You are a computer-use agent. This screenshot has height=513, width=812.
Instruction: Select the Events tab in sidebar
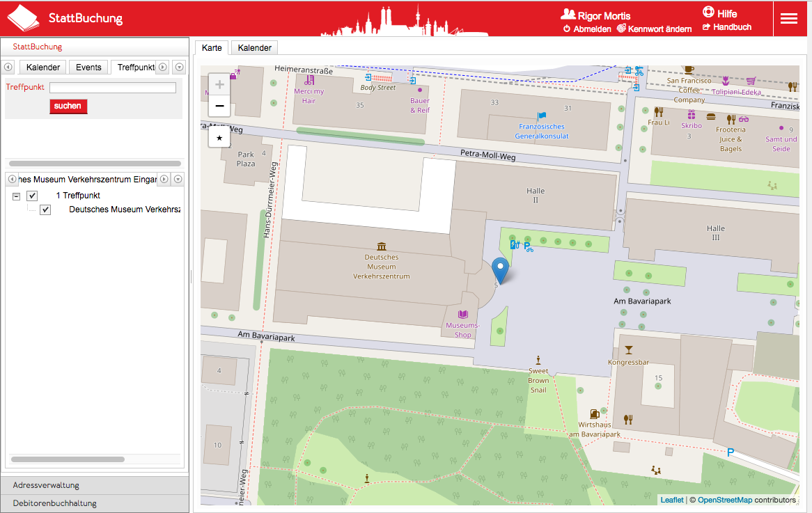(88, 68)
